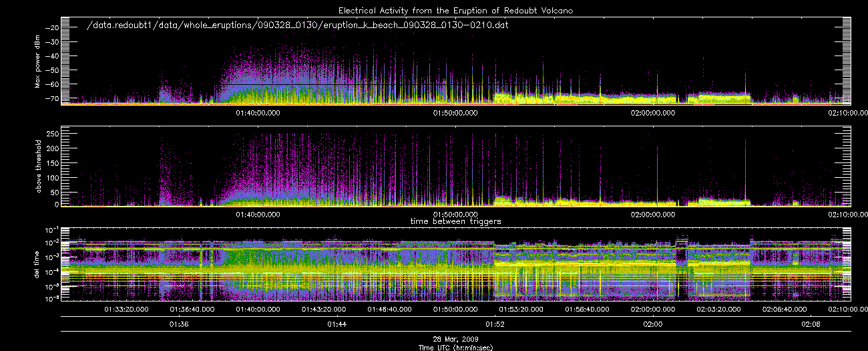Click 01:40:00.000 under the above-threshold plot
Viewport: 868px width, 351px height.
258,215
